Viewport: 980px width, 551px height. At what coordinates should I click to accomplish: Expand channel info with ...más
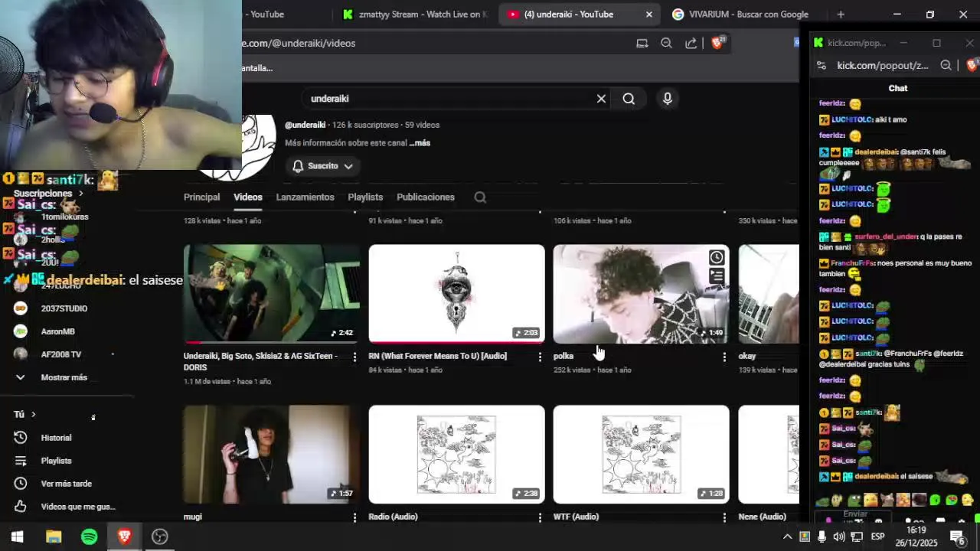tap(420, 143)
